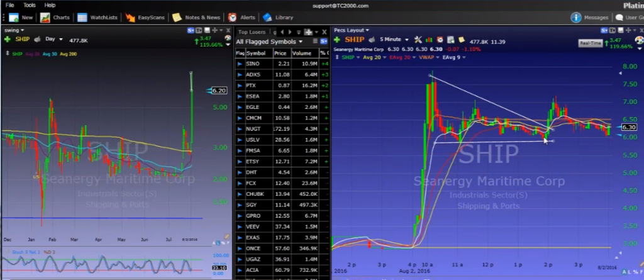The height and width of the screenshot is (280, 644).
Task: Sort by the Price column header
Action: coord(282,53)
